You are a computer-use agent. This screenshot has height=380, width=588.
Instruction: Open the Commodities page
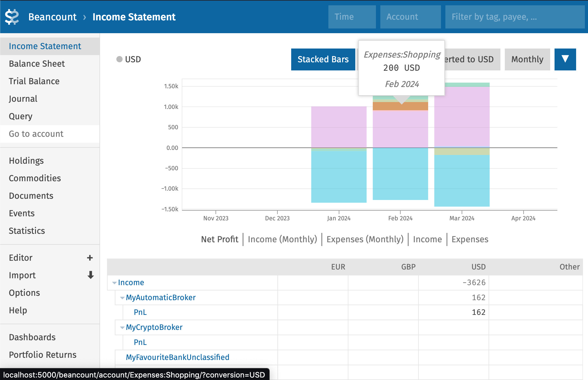pyautogui.click(x=50, y=178)
